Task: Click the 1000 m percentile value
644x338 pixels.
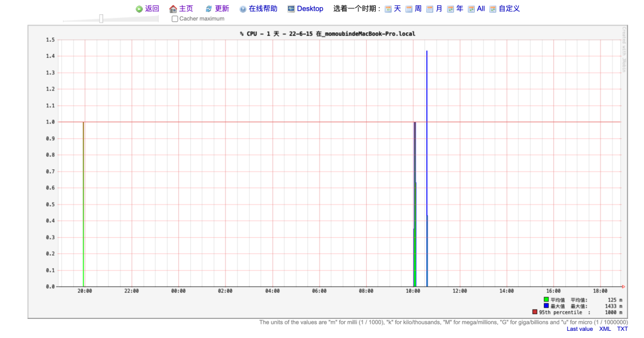Action: [x=614, y=312]
